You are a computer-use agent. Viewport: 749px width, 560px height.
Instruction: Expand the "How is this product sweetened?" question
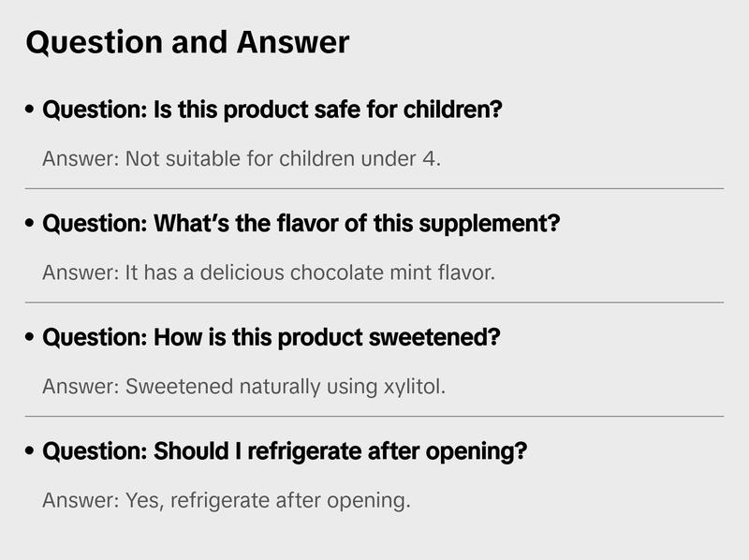(272, 337)
